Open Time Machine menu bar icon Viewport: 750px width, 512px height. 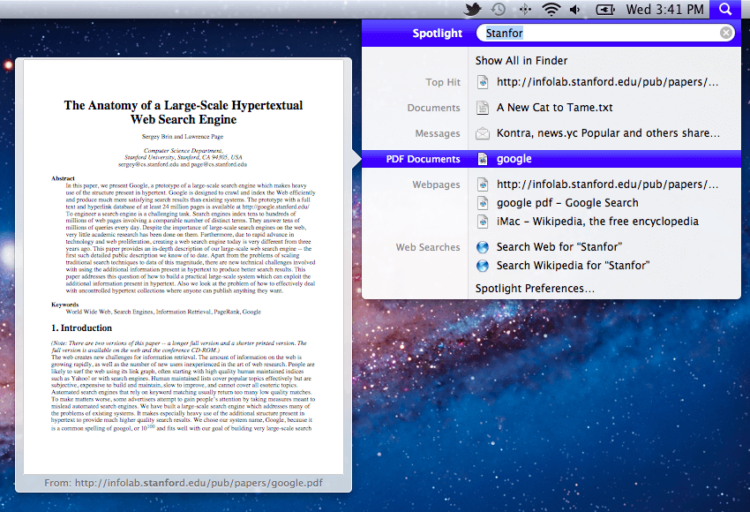(498, 9)
